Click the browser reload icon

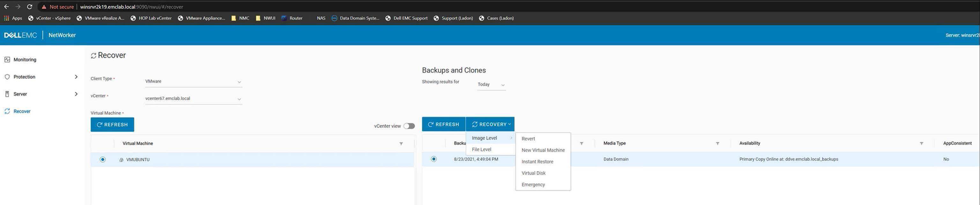(x=29, y=7)
